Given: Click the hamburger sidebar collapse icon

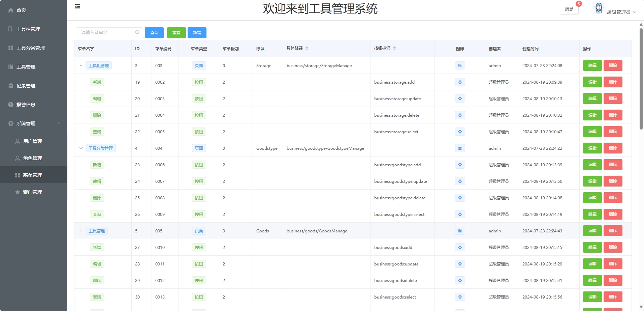Looking at the screenshot, I should point(77,6).
